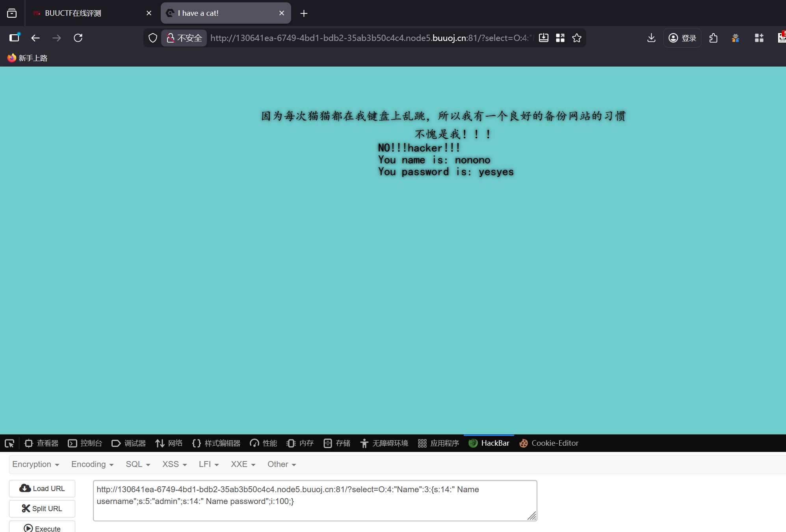Viewport: 786px width, 532px height.
Task: Click the browser reload button
Action: pyautogui.click(x=78, y=38)
